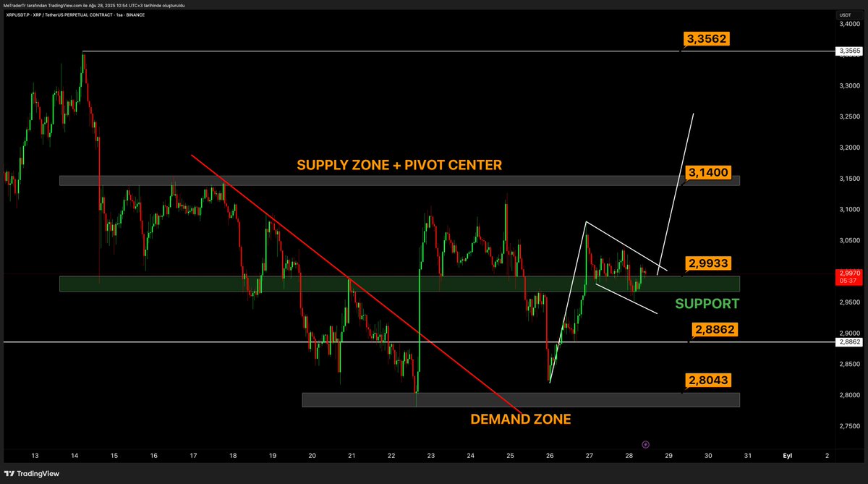Click the 3,0500 price axis value
Image resolution: width=868 pixels, height=484 pixels.
click(848, 240)
